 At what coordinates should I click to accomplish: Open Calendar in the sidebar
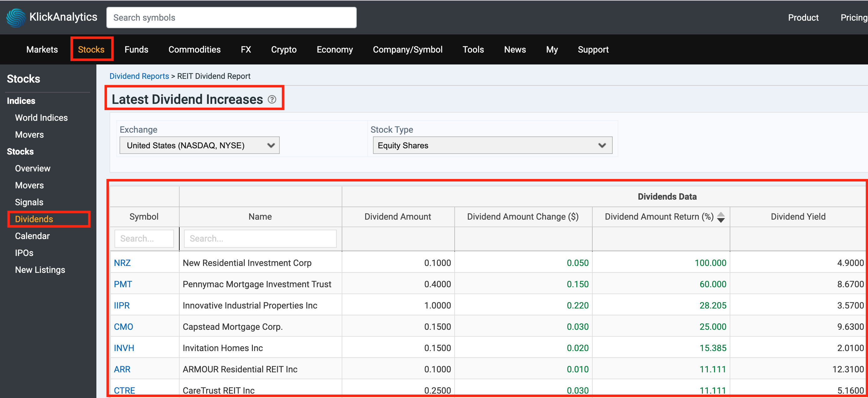click(32, 236)
